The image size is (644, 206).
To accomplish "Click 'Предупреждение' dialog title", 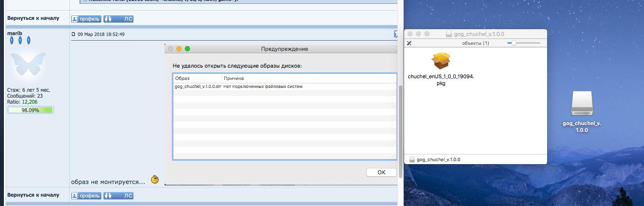I will click(284, 49).
